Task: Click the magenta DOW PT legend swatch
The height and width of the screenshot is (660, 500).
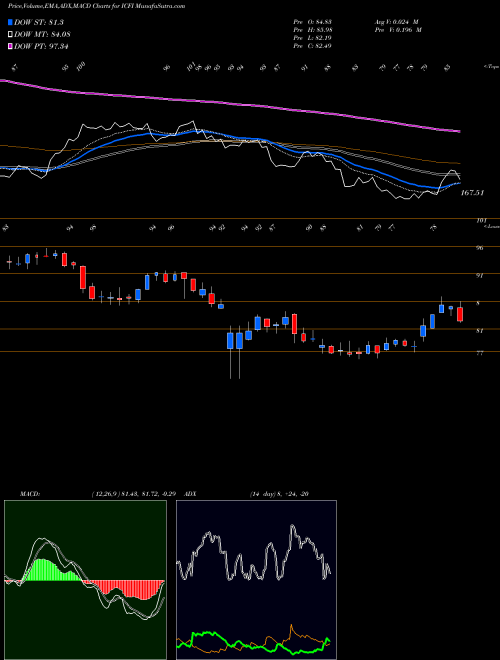Action: click(x=11, y=46)
